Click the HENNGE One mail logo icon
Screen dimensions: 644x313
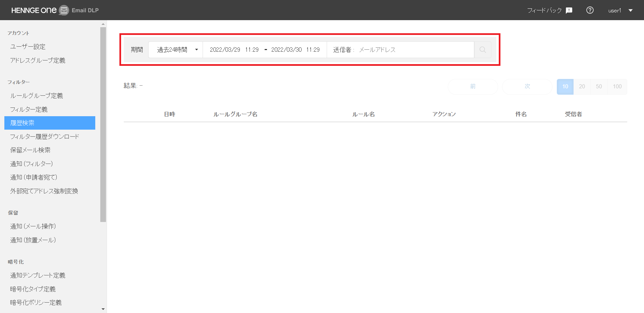(x=64, y=10)
